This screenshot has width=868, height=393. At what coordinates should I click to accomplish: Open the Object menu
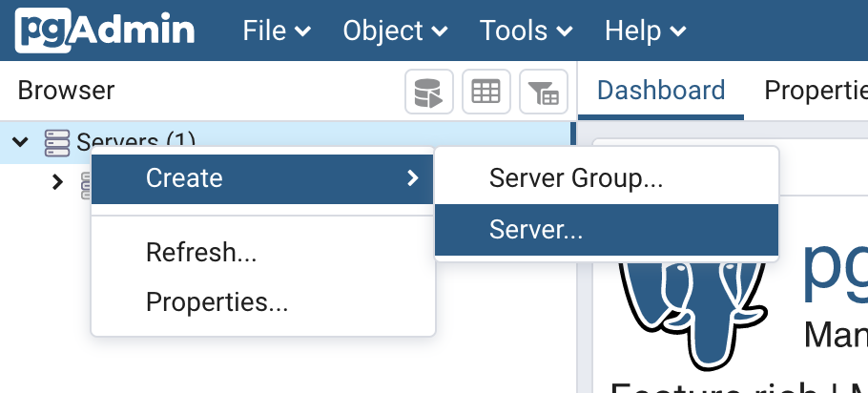point(395,31)
